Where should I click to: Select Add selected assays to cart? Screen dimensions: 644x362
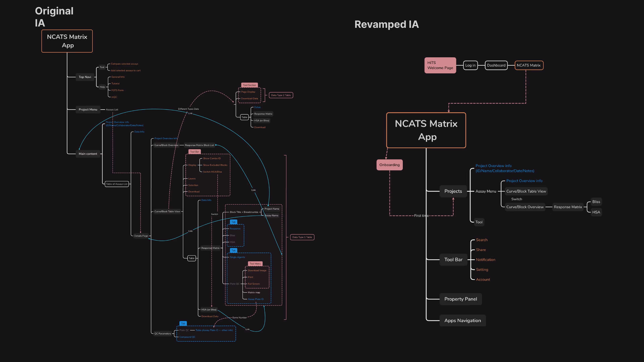[125, 71]
